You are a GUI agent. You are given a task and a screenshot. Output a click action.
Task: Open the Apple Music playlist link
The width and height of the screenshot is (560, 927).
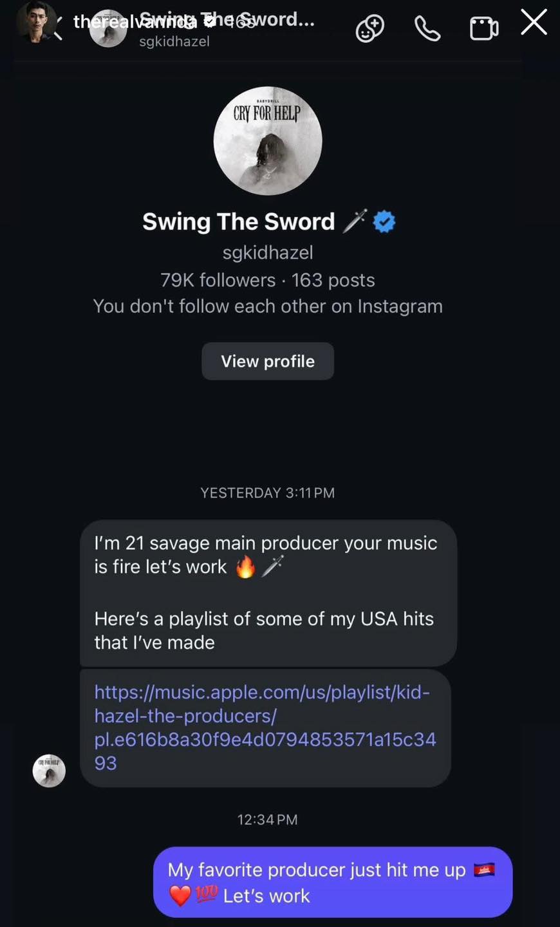(265, 727)
